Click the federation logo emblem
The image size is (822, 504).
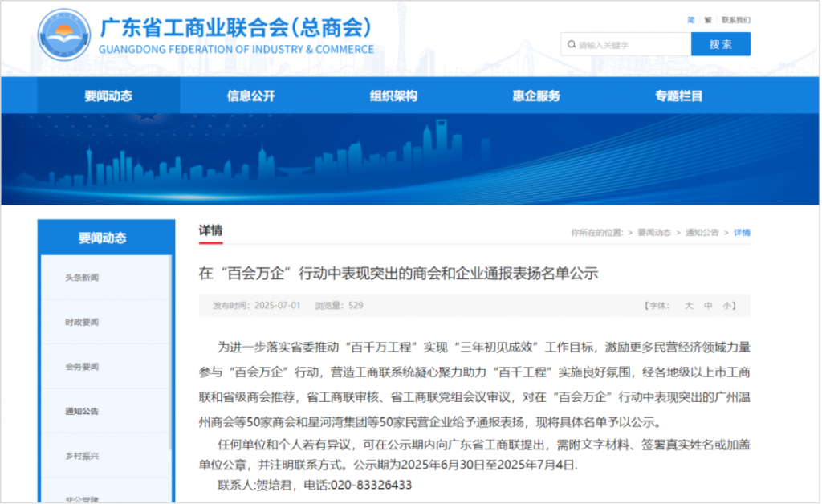[x=64, y=38]
